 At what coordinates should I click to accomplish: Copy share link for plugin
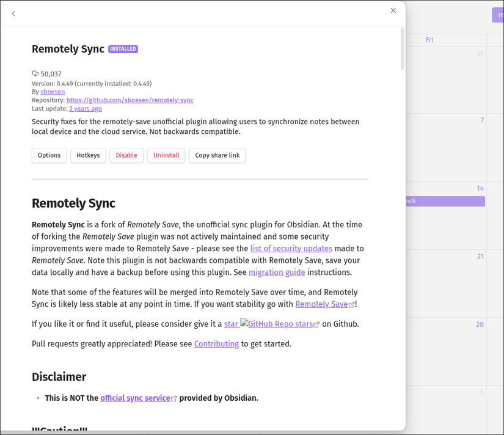click(217, 155)
